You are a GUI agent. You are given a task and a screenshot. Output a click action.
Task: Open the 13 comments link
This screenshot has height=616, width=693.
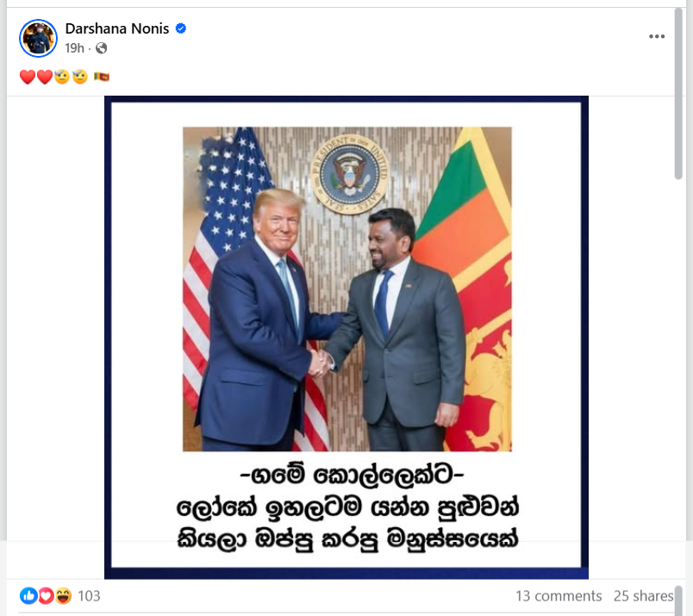[x=559, y=595]
